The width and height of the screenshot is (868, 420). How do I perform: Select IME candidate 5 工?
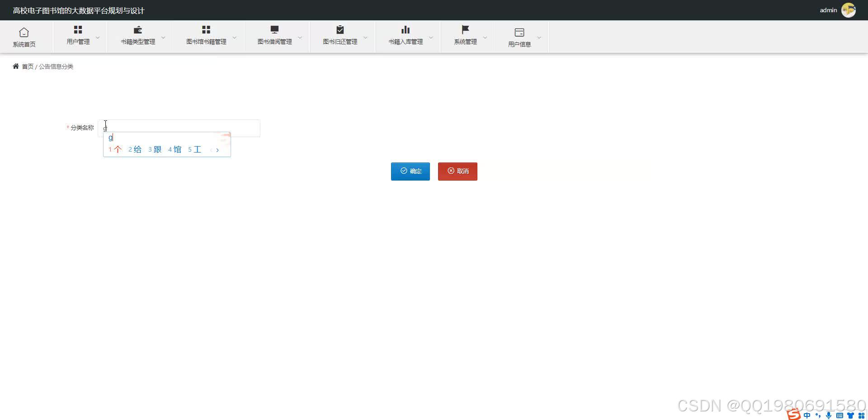[x=194, y=149]
